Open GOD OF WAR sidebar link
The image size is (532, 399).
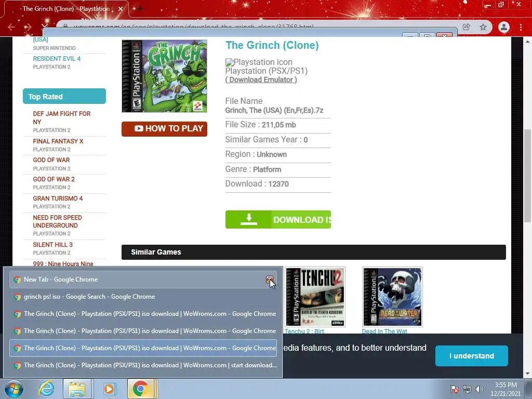coord(51,160)
